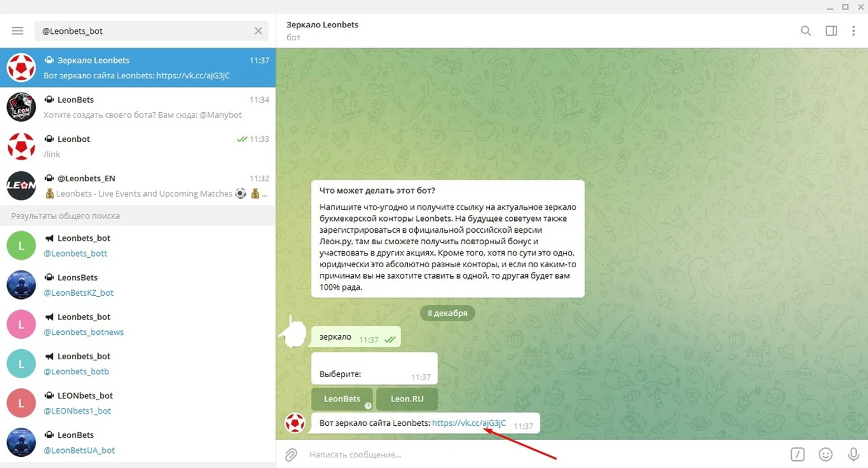Select the @LEONbets1_bot search result
868x468 pixels.
tap(137, 403)
